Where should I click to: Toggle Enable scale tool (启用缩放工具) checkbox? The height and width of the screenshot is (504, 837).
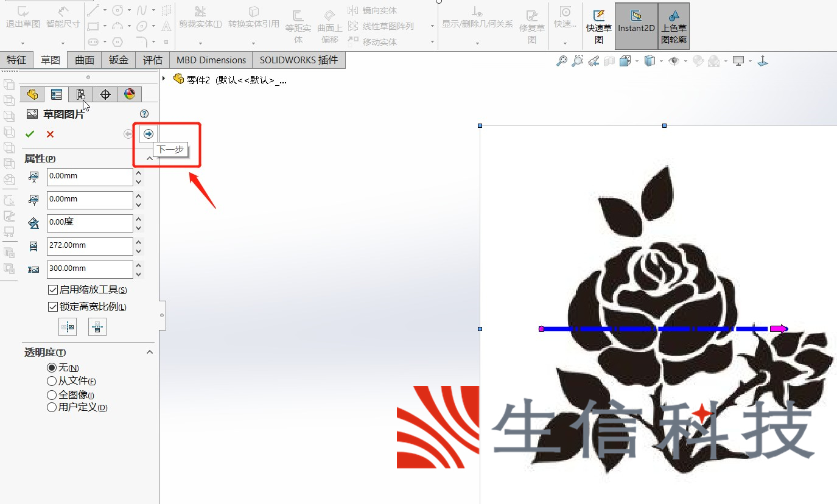pos(52,290)
